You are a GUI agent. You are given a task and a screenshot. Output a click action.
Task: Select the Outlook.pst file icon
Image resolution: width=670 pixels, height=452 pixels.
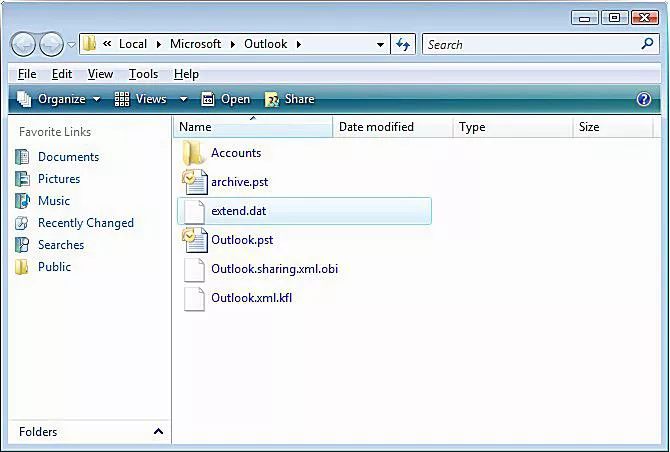pyautogui.click(x=195, y=240)
